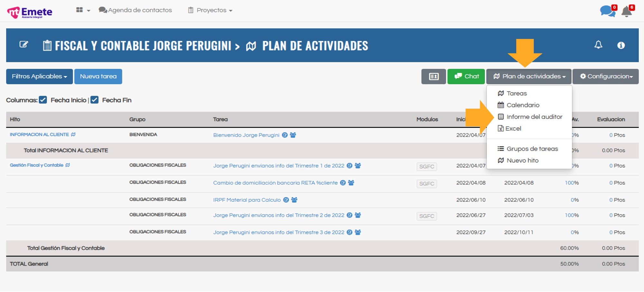Image resolution: width=644 pixels, height=292 pixels.
Task: Choose Calendario from the dropdown menu
Action: coord(523,105)
